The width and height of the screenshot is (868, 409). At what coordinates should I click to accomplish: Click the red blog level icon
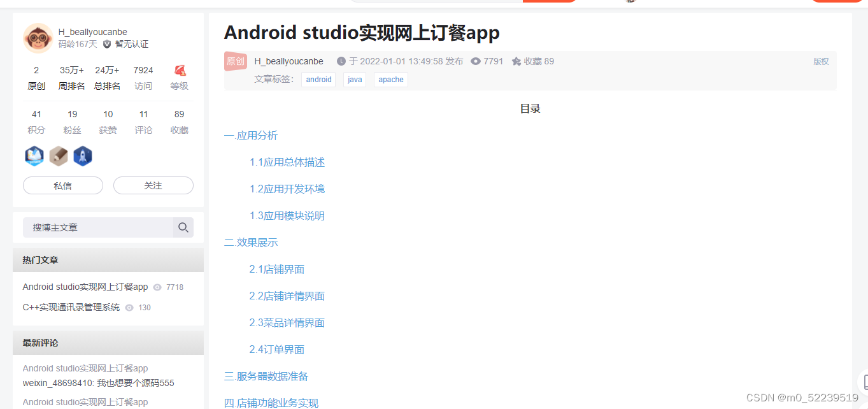coord(180,70)
